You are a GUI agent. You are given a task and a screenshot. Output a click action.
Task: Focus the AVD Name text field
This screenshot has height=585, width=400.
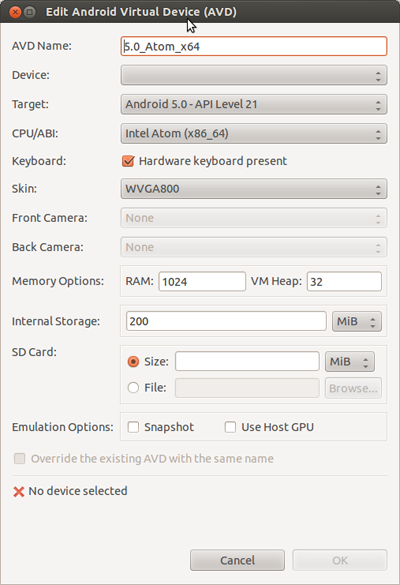(254, 46)
